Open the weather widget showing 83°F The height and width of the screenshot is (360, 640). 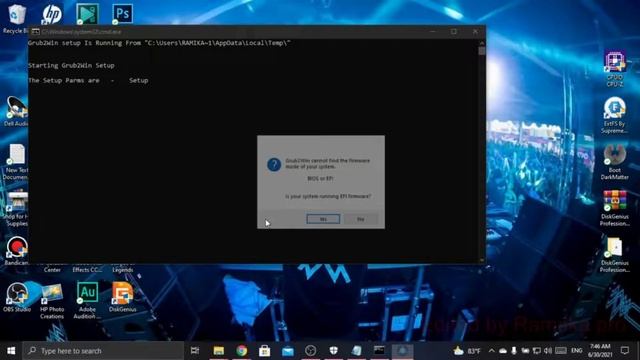coord(467,351)
